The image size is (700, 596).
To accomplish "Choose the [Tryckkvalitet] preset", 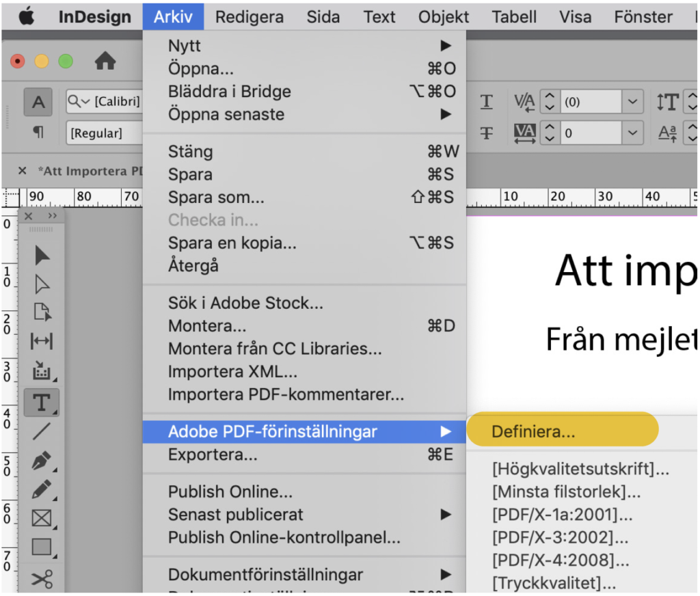I will click(x=554, y=582).
